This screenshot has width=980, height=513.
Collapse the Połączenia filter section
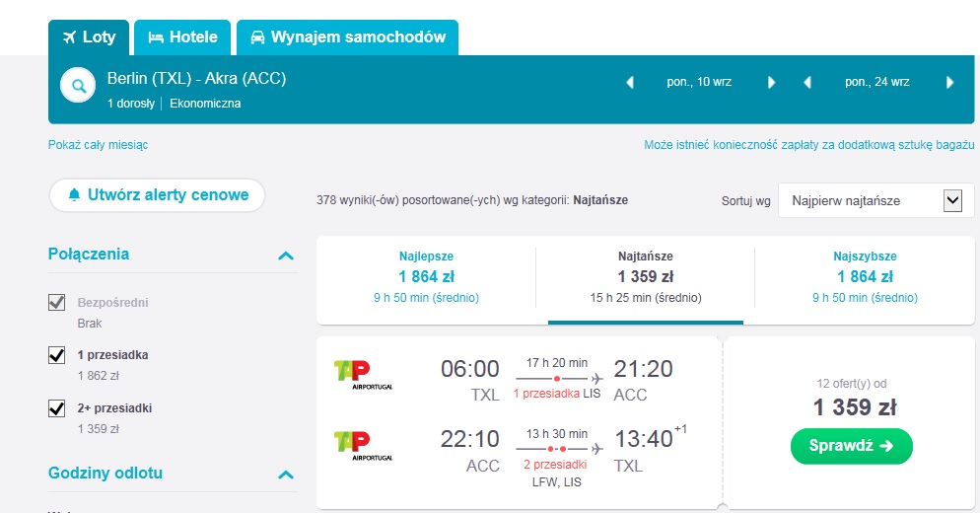tap(286, 256)
